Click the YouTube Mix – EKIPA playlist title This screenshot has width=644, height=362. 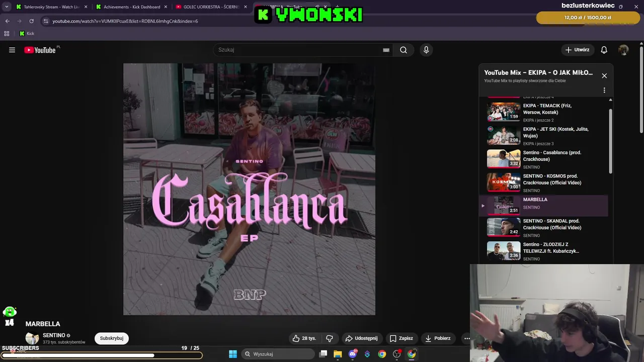538,72
